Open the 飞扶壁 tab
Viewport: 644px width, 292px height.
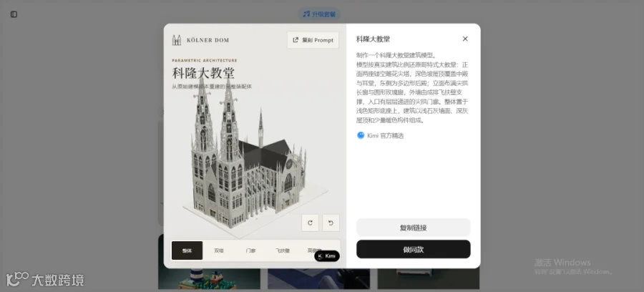[x=282, y=250]
